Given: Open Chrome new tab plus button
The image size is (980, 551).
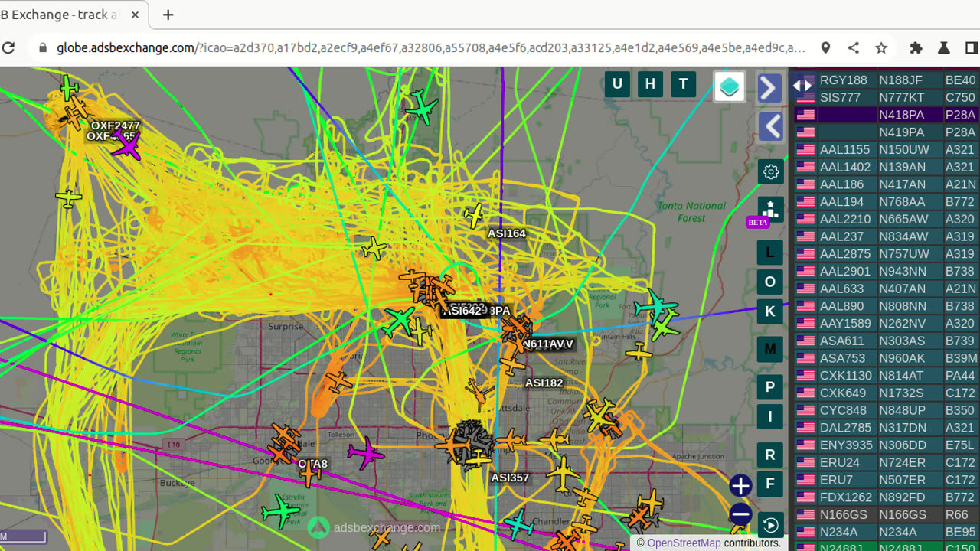Looking at the screenshot, I should tap(168, 15).
